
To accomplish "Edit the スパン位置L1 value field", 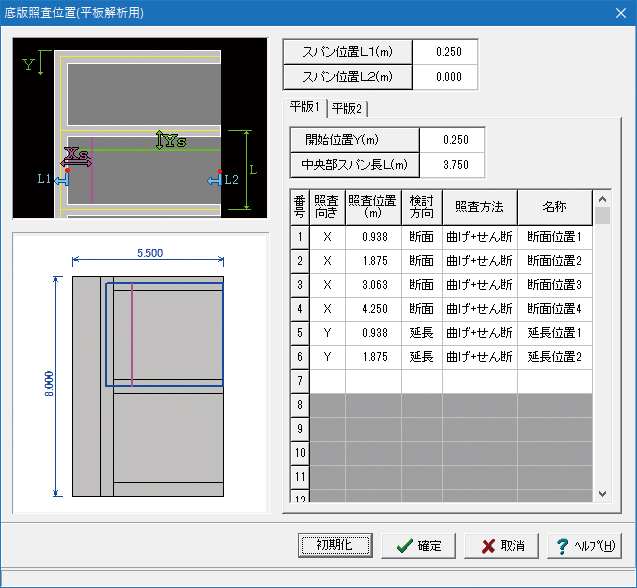I will 444,52.
